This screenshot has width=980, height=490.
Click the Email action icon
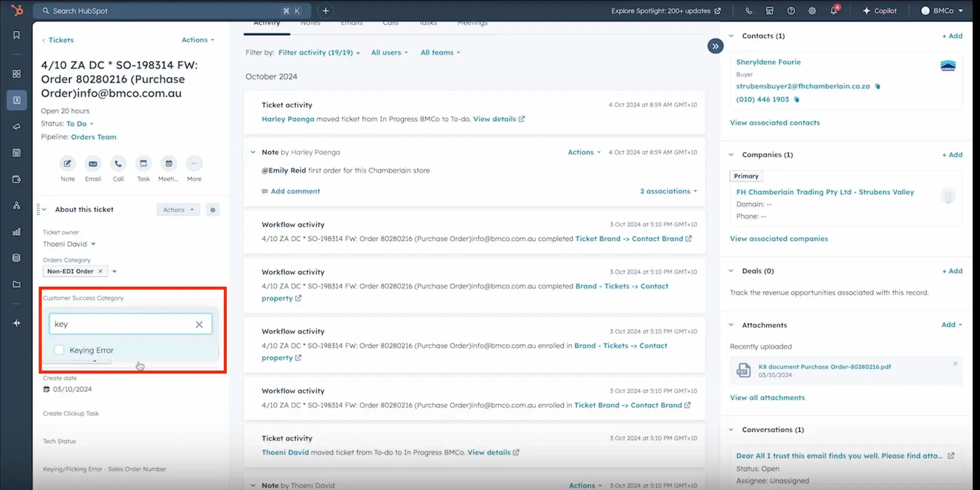pos(93,164)
